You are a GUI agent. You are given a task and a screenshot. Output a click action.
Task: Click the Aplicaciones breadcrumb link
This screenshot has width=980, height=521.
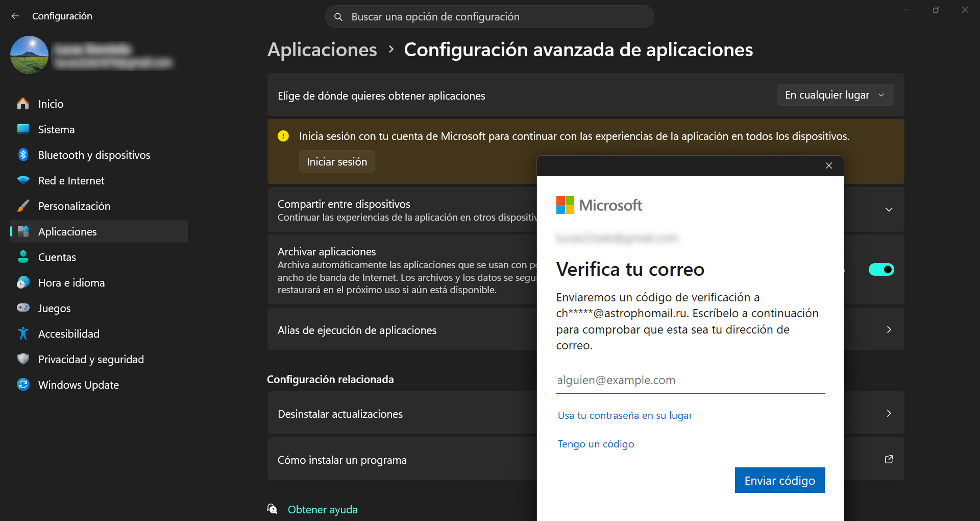click(x=322, y=50)
